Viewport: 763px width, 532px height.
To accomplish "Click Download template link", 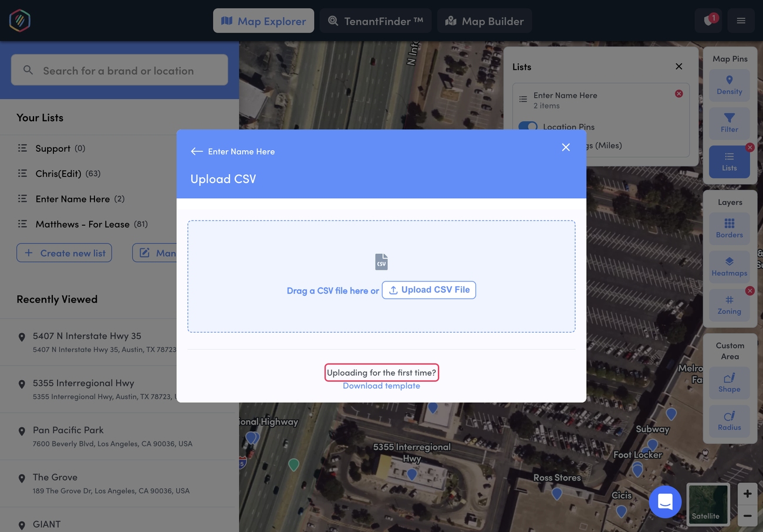I will 381,385.
